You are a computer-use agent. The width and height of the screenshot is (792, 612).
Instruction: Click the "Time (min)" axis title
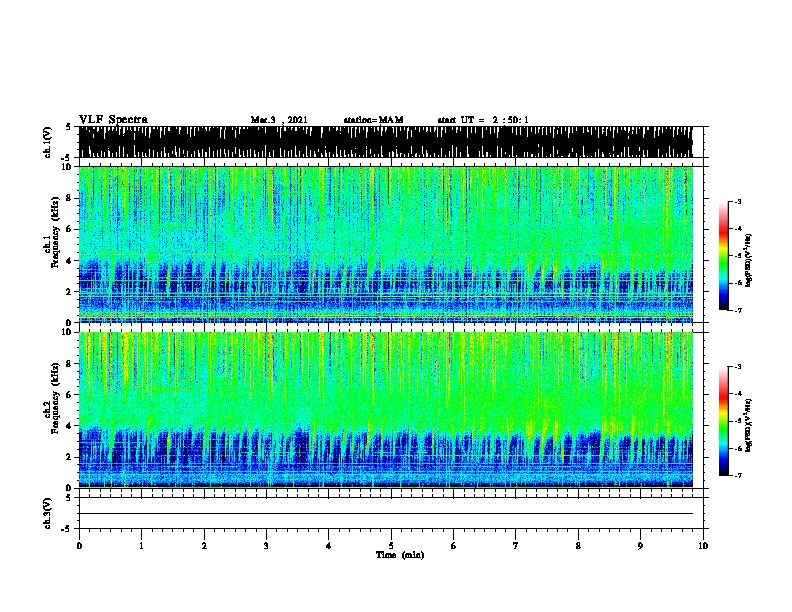point(400,555)
